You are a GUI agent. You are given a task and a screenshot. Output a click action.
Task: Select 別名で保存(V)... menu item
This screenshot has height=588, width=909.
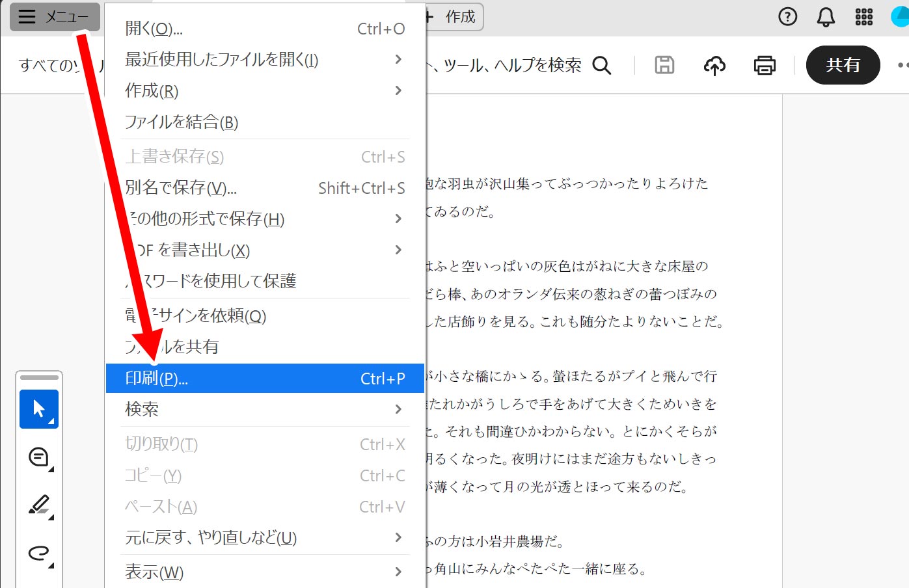pyautogui.click(x=181, y=188)
